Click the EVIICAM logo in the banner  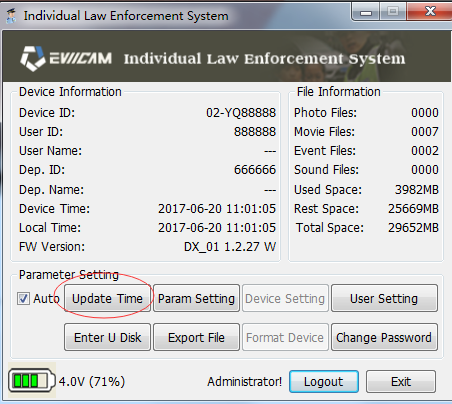click(x=66, y=59)
